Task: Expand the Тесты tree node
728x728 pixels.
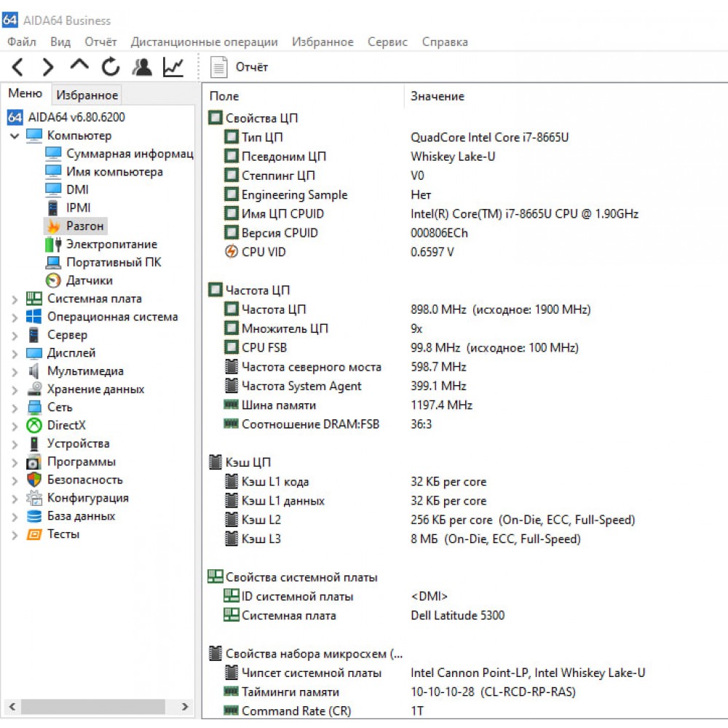Action: [x=15, y=535]
